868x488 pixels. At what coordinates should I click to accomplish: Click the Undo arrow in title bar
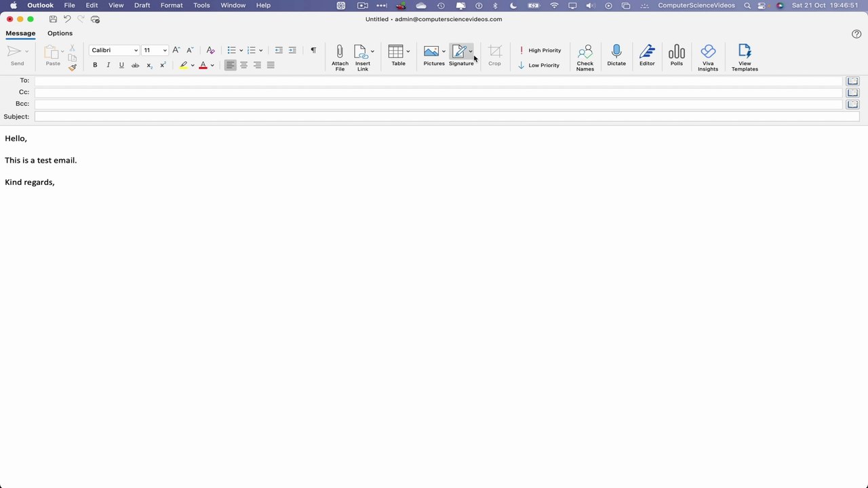click(66, 19)
